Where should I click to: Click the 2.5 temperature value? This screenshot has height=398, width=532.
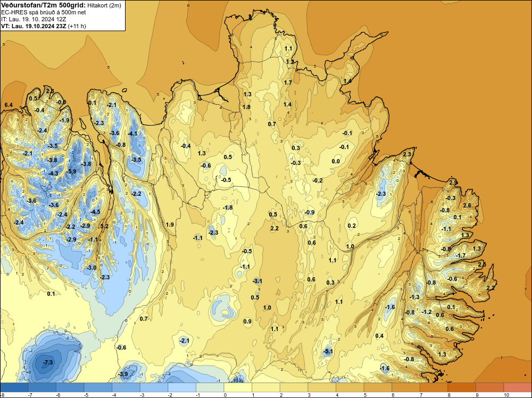coord(482,264)
